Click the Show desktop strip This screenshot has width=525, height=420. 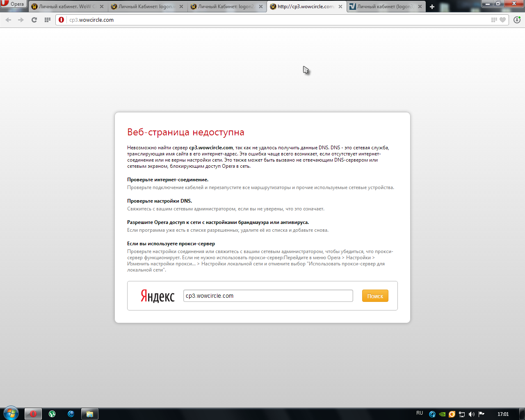click(x=522, y=414)
